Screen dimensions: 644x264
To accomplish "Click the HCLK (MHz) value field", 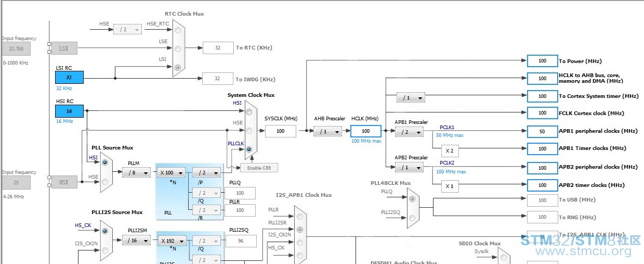I will 366,131.
